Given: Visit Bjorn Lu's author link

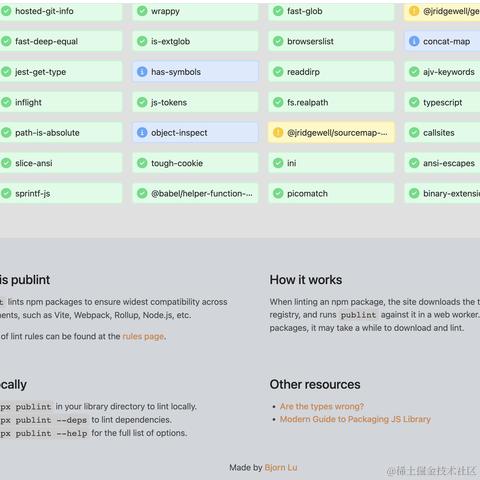Looking at the screenshot, I should point(281,468).
